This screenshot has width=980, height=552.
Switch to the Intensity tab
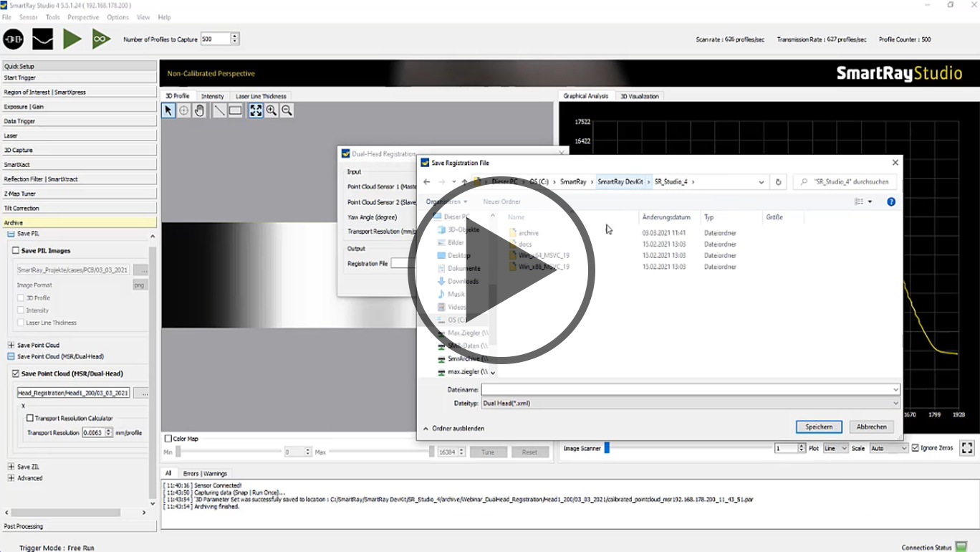tap(212, 96)
